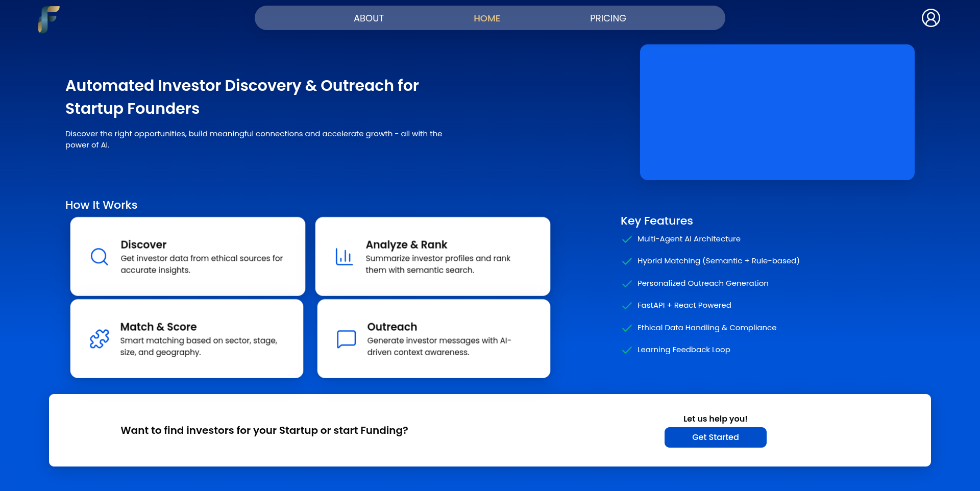Click the blue hero banner panel
This screenshot has width=980, height=491.
coord(777,112)
